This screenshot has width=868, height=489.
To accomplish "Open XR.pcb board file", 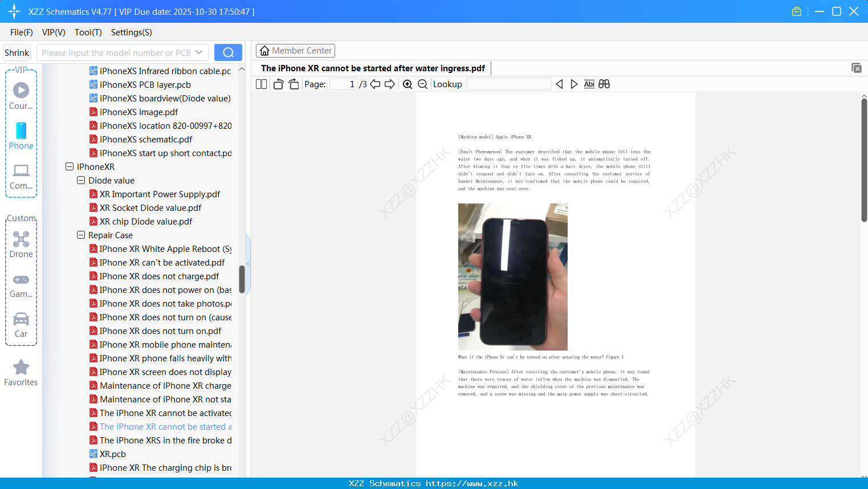I will tap(108, 454).
